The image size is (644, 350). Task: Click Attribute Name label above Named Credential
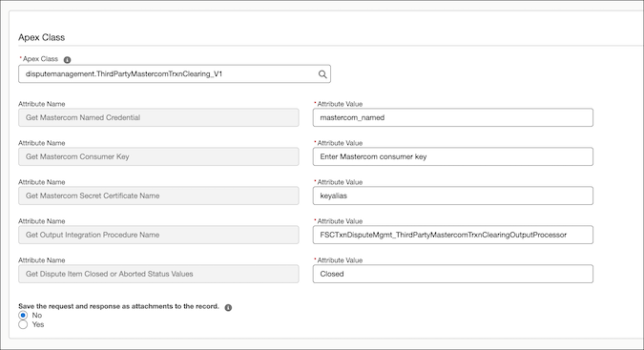click(x=41, y=104)
